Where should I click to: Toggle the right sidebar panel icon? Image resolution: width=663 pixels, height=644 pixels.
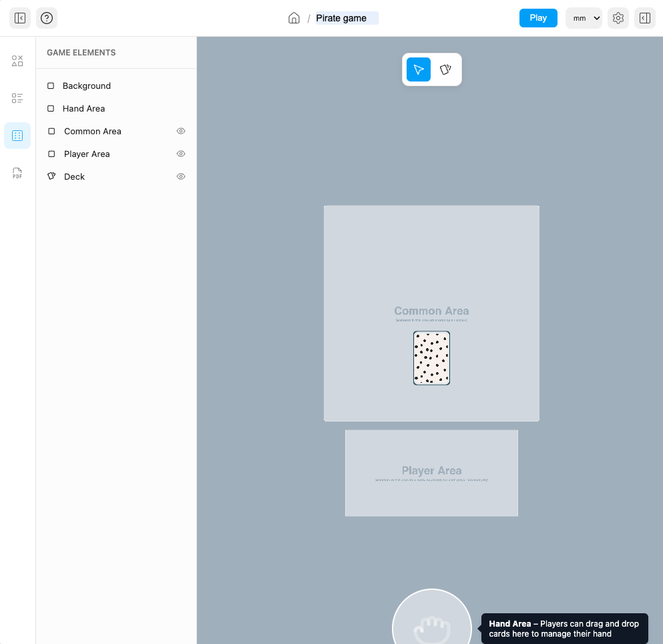(x=644, y=18)
